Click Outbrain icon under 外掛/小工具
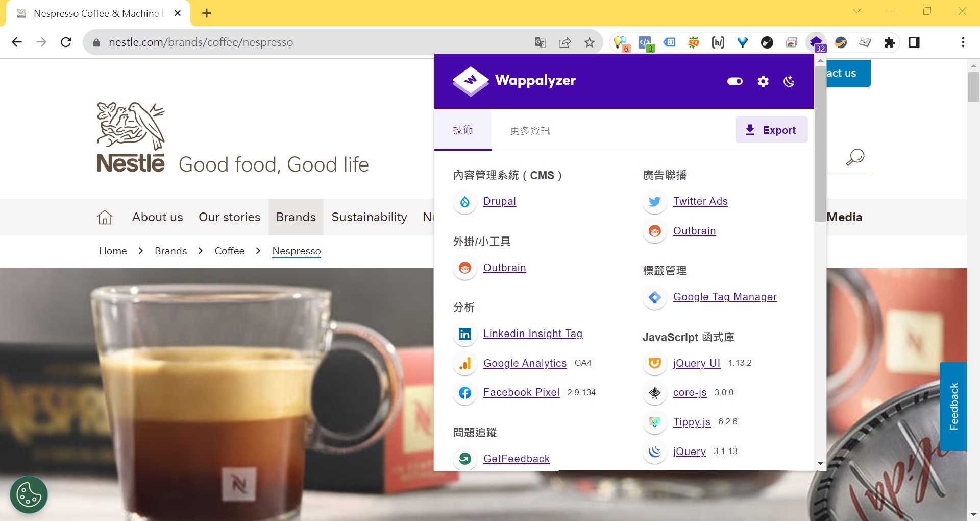The width and height of the screenshot is (980, 521). click(465, 268)
